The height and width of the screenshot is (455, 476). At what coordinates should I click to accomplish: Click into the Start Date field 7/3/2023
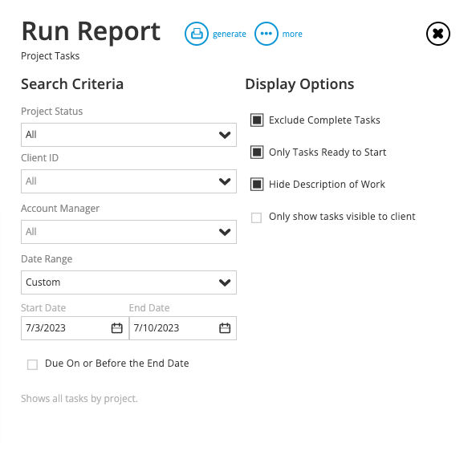[75, 328]
